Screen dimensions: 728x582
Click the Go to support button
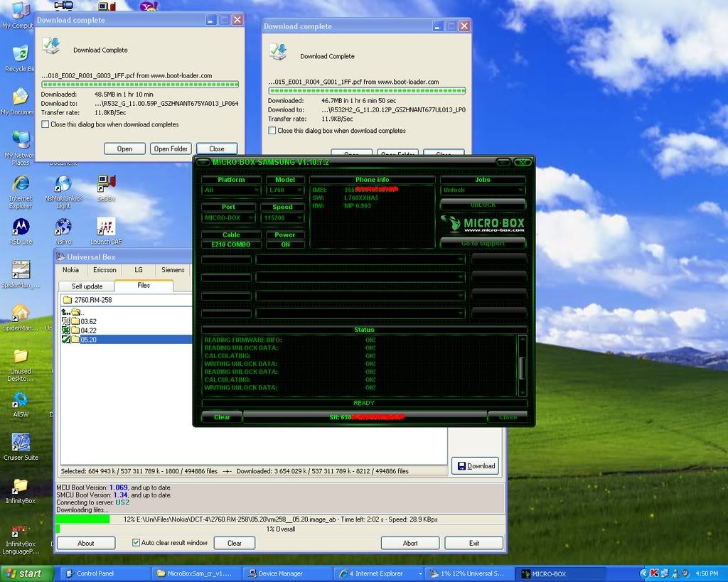(483, 243)
